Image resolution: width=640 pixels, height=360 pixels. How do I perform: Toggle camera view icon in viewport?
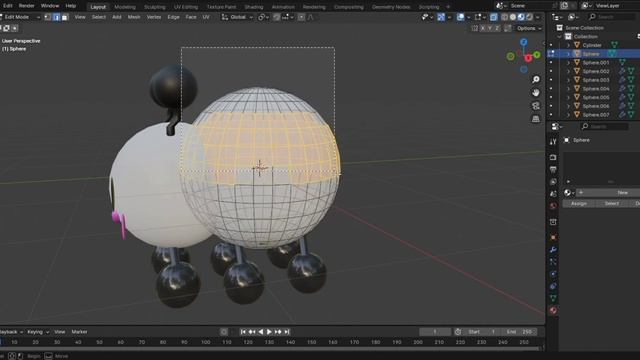point(536,106)
